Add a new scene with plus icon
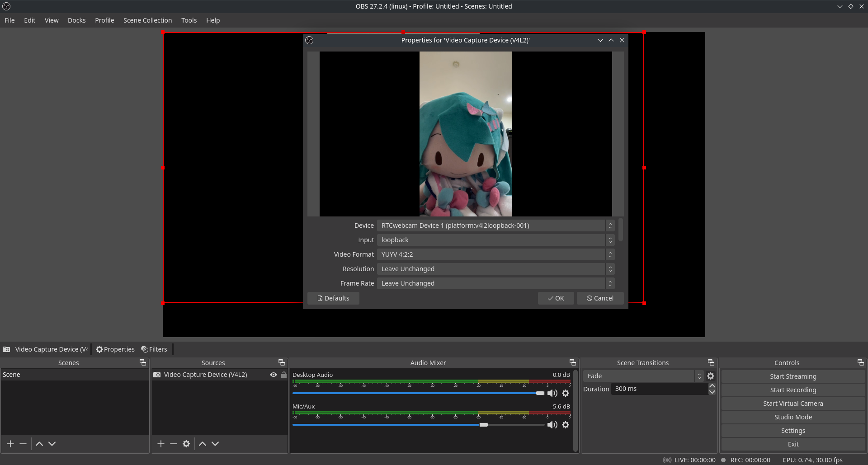 (x=10, y=444)
